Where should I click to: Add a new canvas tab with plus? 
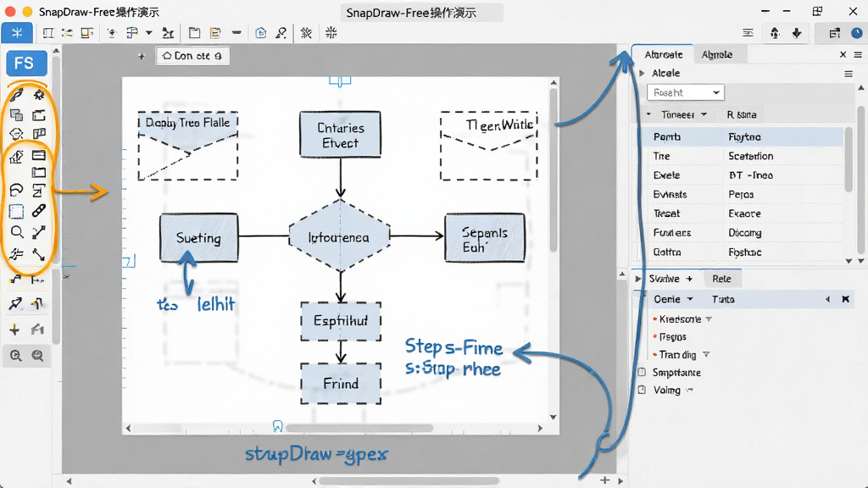(142, 56)
